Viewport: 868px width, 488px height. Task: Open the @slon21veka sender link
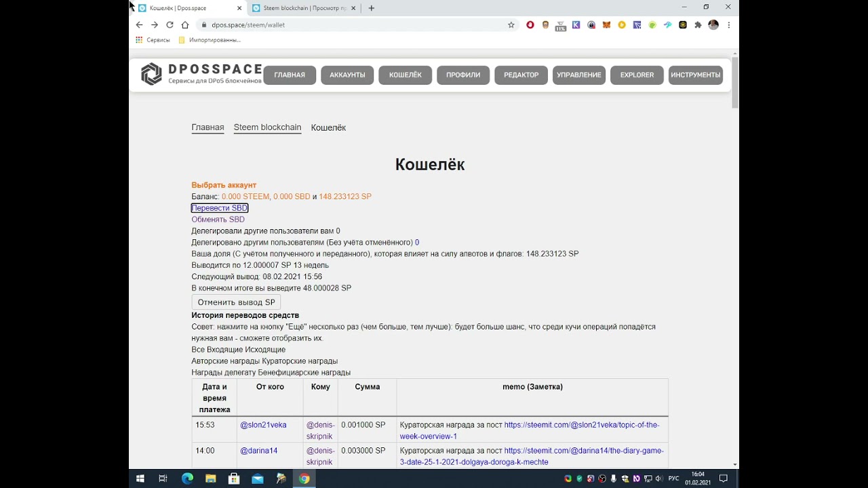(x=263, y=425)
